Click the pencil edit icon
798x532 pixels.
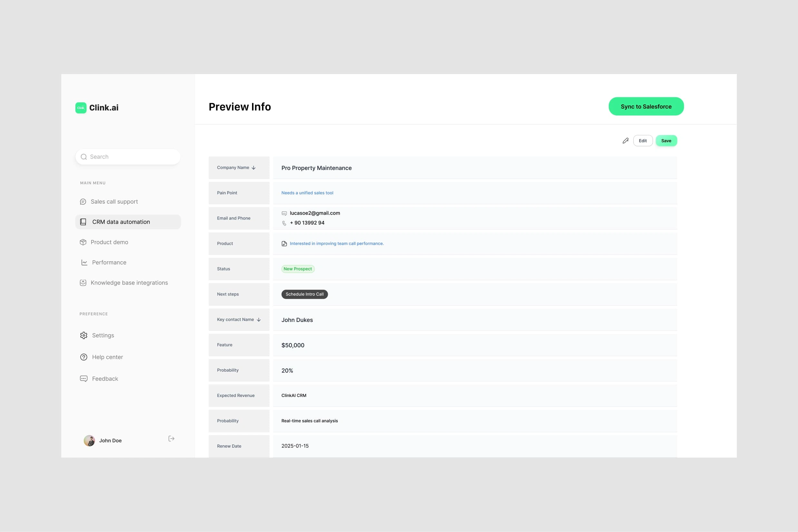point(625,140)
